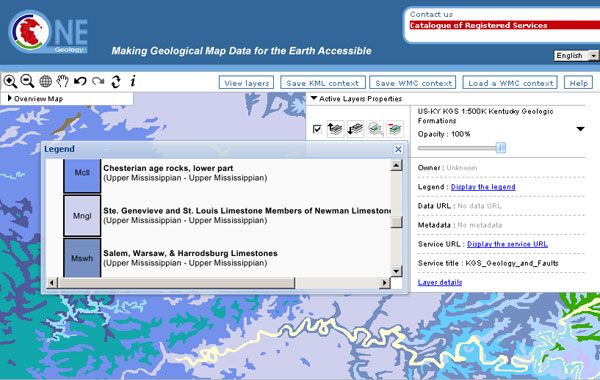Expand the Overview Map panel
Screen dimensions: 600x380
(x=35, y=99)
